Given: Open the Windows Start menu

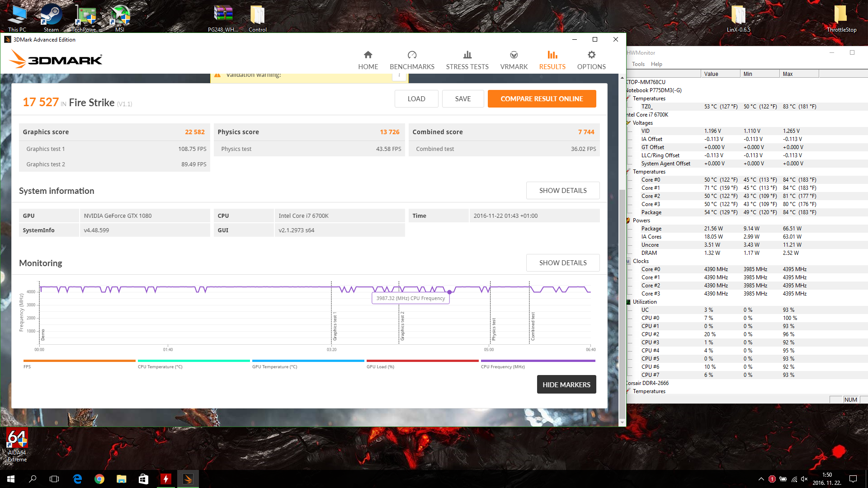Looking at the screenshot, I should 11,479.
